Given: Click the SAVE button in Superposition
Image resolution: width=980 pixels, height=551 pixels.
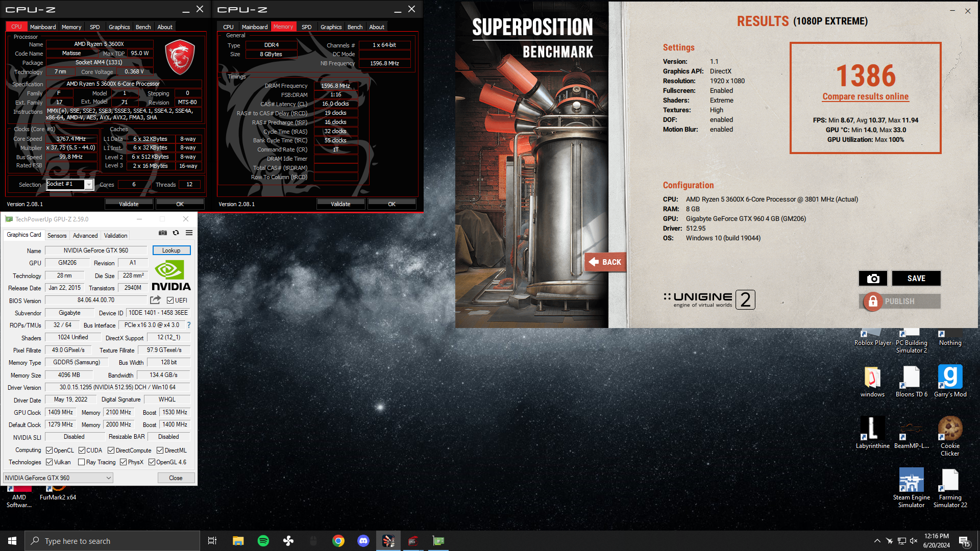Looking at the screenshot, I should (x=916, y=279).
